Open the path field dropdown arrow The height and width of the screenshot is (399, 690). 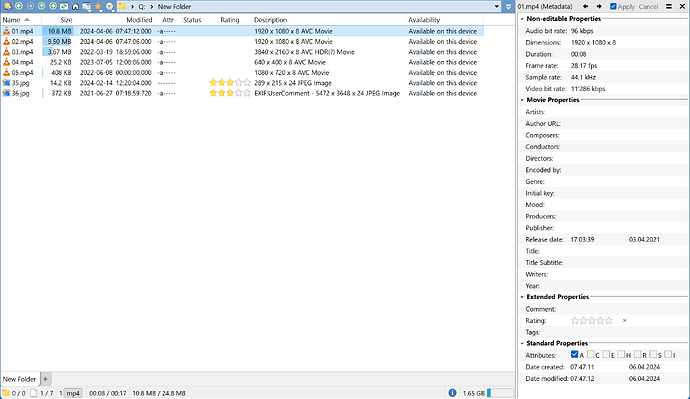point(497,7)
